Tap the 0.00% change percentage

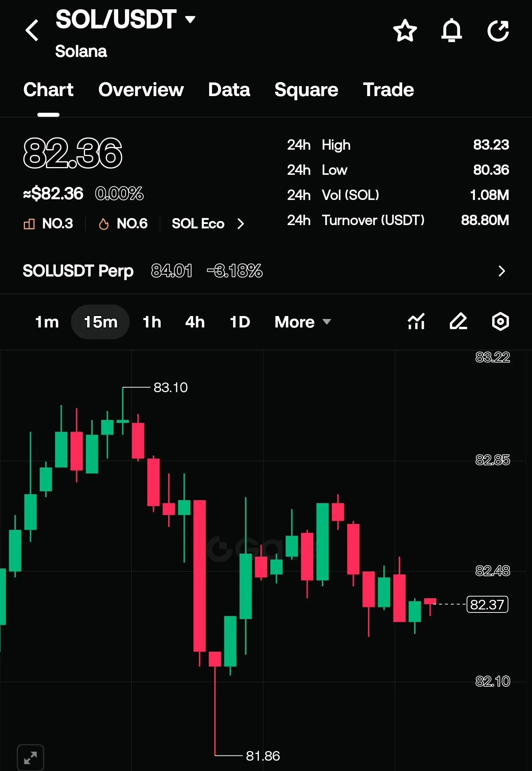click(x=119, y=194)
